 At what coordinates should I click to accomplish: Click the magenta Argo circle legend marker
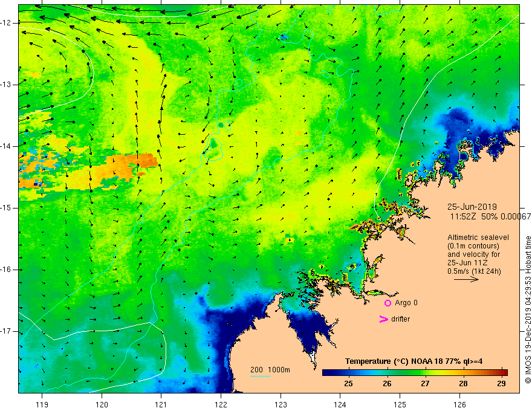(x=388, y=303)
